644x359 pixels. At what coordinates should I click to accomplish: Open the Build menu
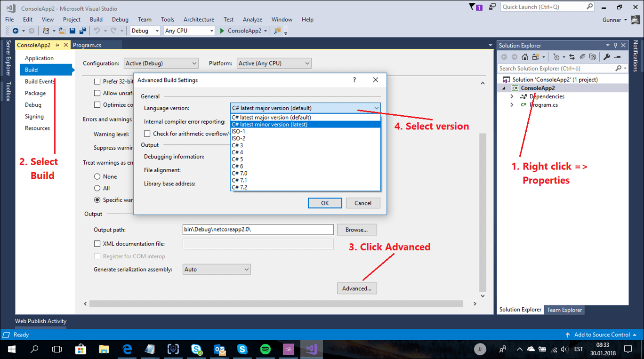point(96,19)
